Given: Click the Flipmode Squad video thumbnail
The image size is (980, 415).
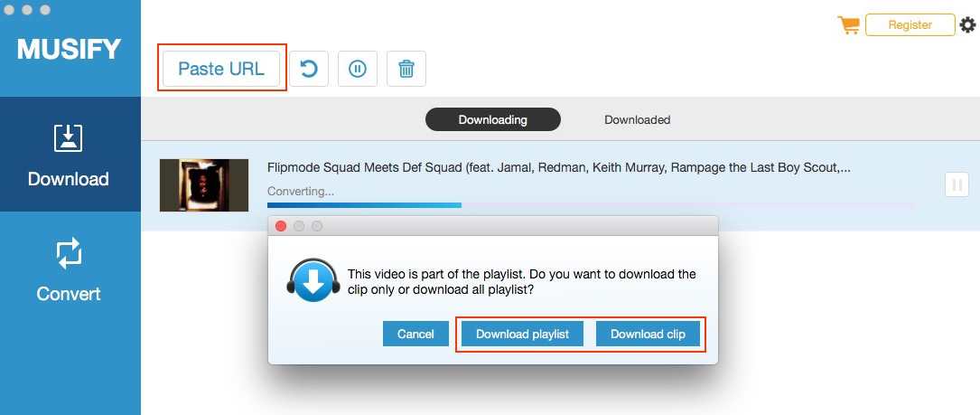Looking at the screenshot, I should click(x=204, y=184).
